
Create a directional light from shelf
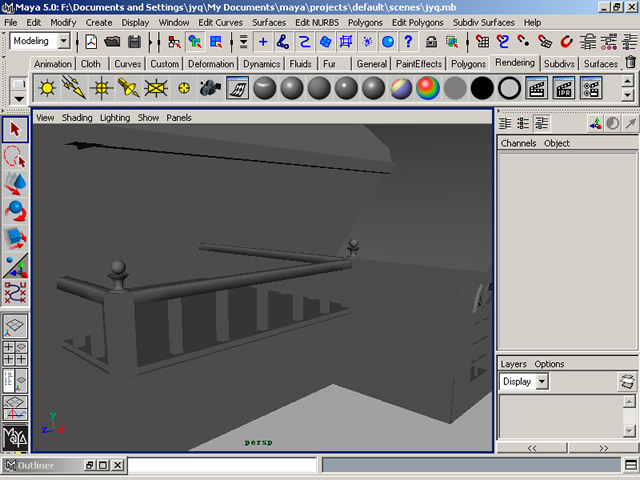pos(74,88)
